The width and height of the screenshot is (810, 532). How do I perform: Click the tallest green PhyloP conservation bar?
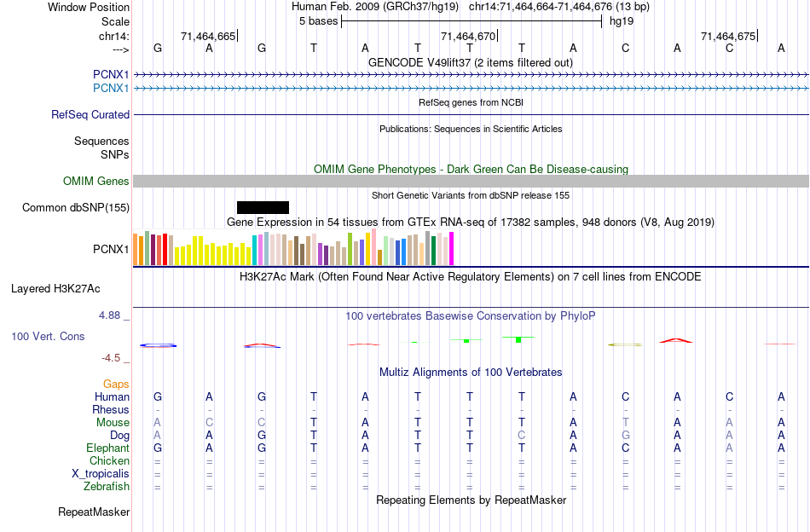[x=518, y=339]
